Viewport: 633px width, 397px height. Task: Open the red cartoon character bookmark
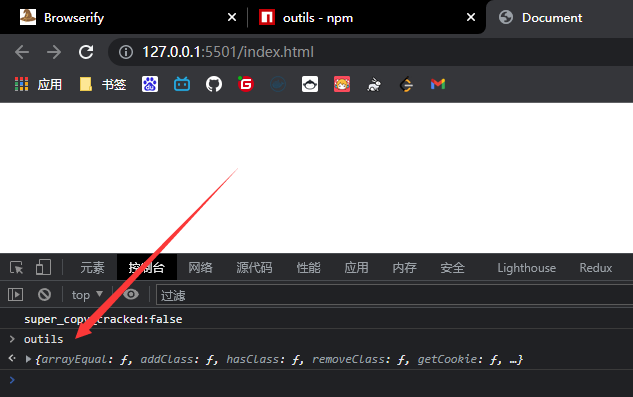[x=342, y=84]
